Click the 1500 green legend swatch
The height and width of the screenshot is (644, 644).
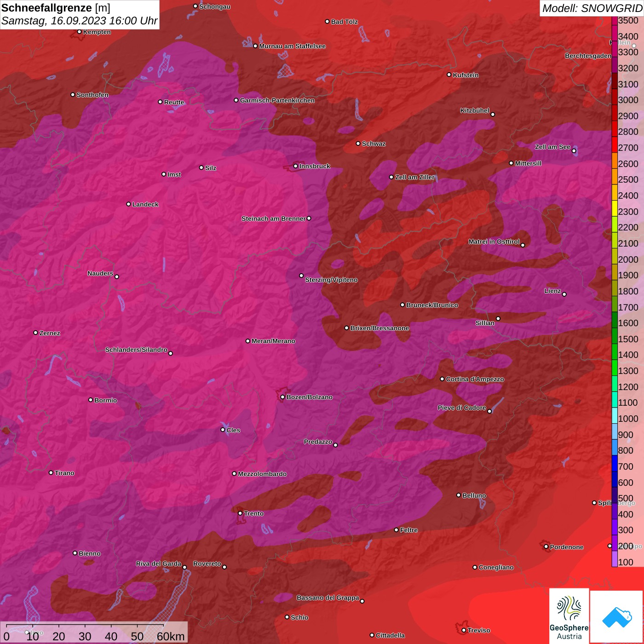[614, 336]
